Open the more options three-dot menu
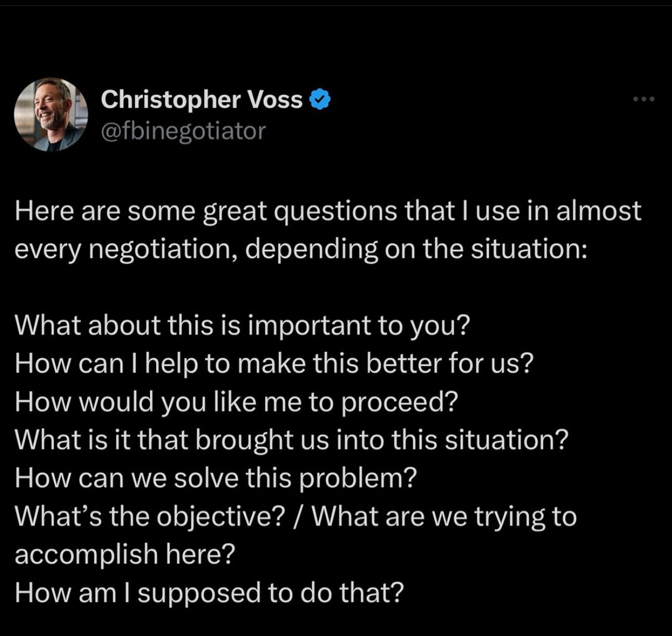This screenshot has height=636, width=672. tap(644, 99)
